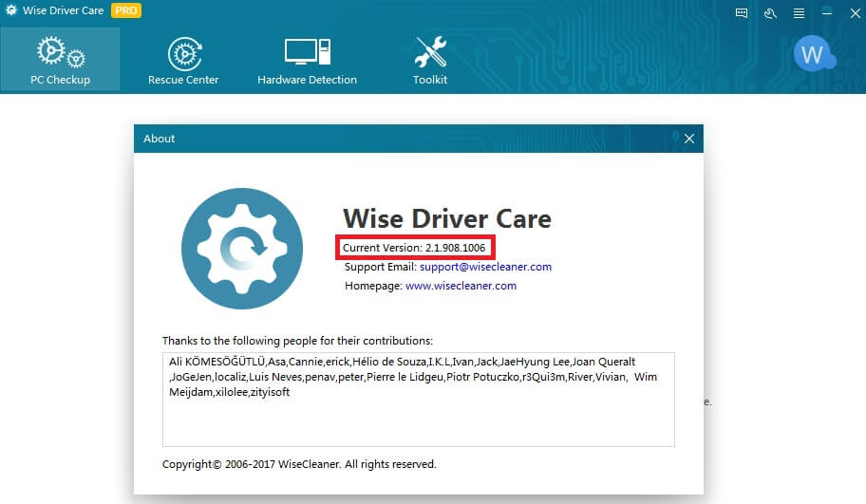Open support@wisecleaner.com email link
866x504 pixels.
point(485,267)
